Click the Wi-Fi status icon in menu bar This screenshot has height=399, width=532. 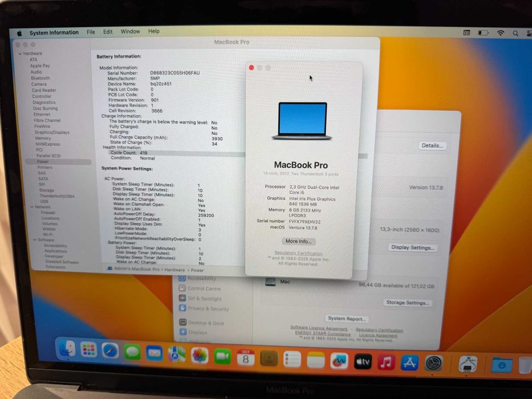click(x=501, y=33)
